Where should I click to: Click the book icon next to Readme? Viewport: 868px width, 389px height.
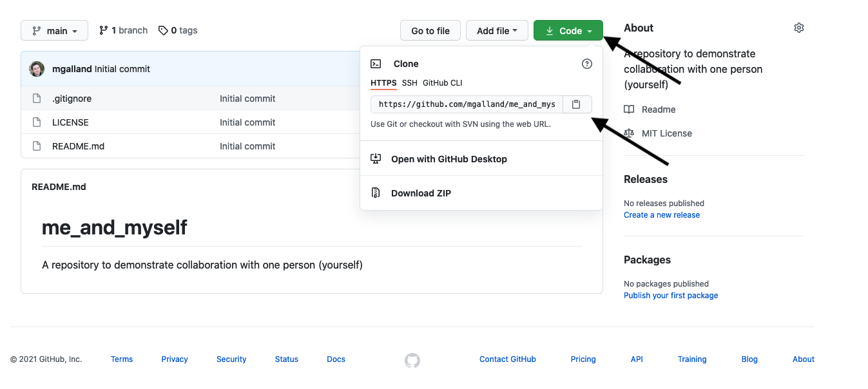click(629, 109)
